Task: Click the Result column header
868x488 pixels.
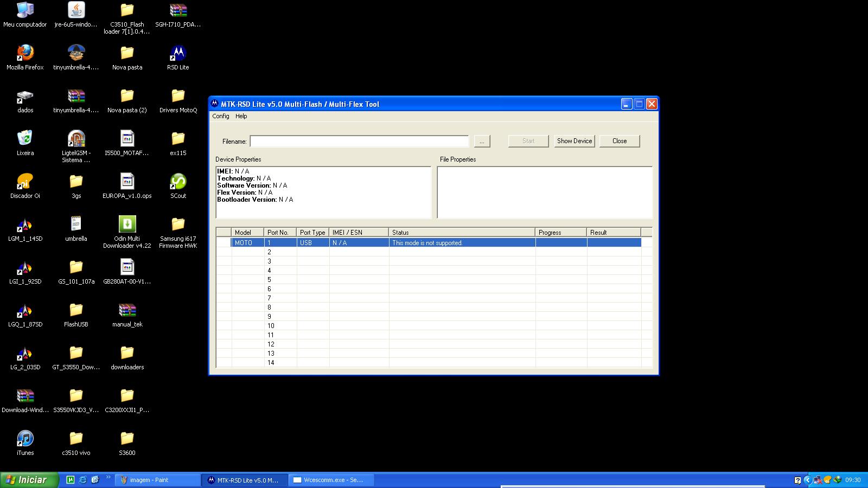Action: pyautogui.click(x=614, y=233)
